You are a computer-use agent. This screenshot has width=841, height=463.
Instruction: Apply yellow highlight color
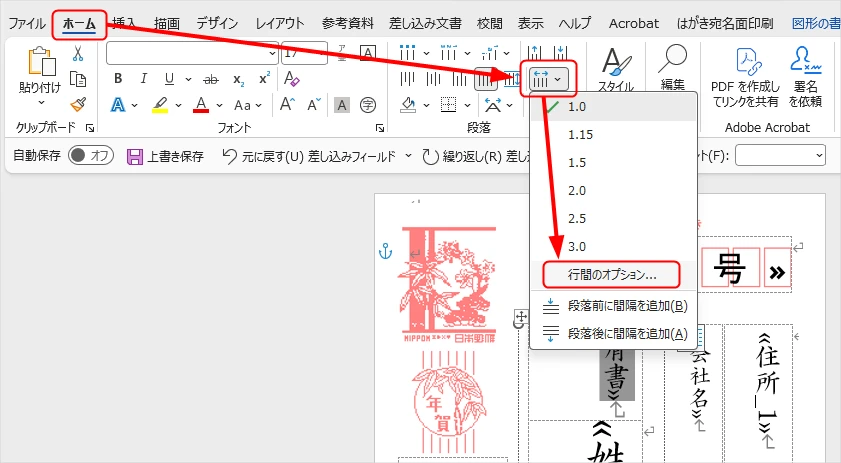[160, 105]
